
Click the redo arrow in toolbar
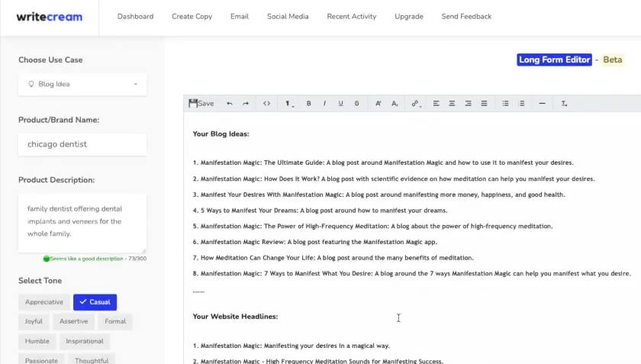tap(246, 104)
